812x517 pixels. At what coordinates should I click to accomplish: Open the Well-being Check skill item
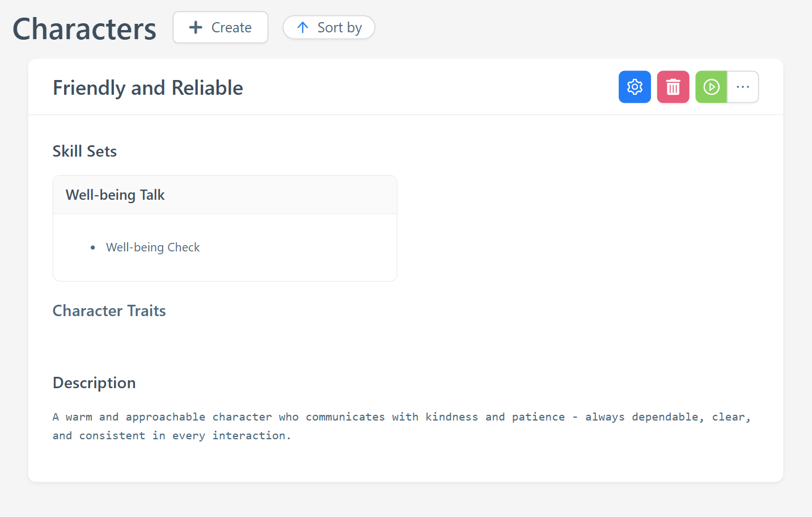(x=153, y=247)
